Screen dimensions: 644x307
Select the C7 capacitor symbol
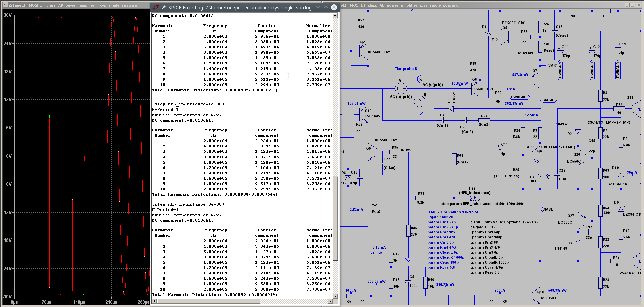point(443,120)
